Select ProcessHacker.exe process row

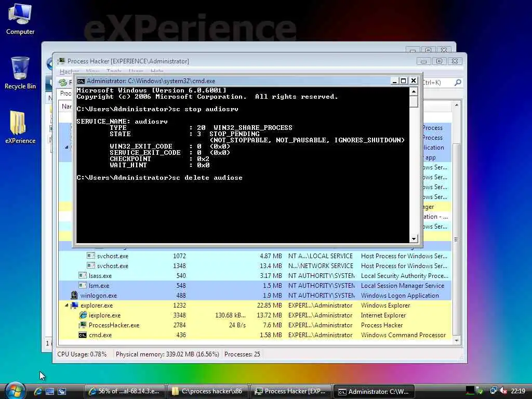click(x=255, y=325)
